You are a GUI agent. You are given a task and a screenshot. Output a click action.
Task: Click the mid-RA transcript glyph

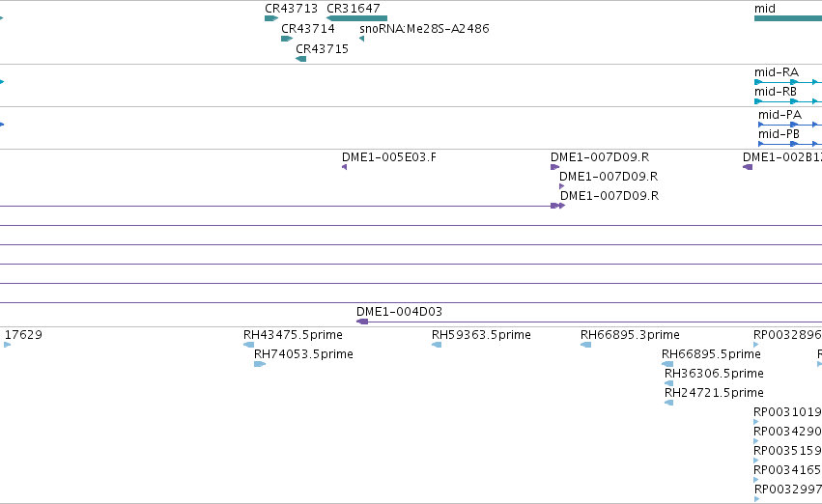(788, 82)
